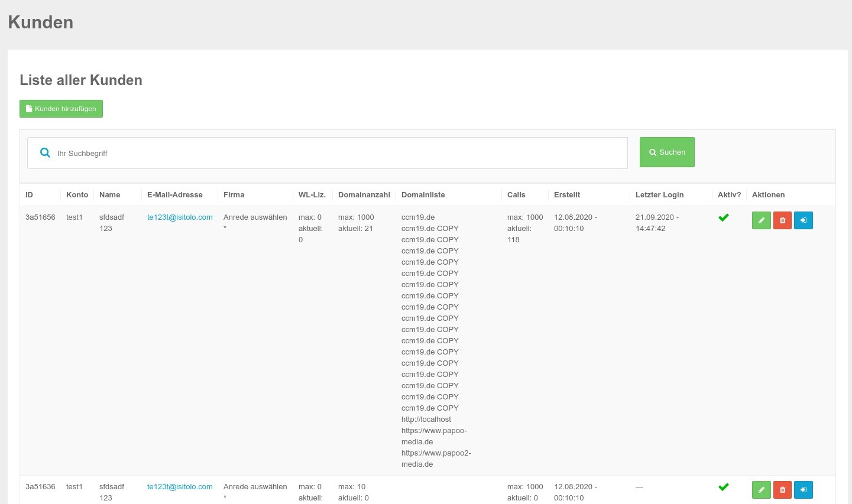The image size is (852, 504).
Task: Focus the Ihr Suchbegriff search input
Action: (x=337, y=153)
